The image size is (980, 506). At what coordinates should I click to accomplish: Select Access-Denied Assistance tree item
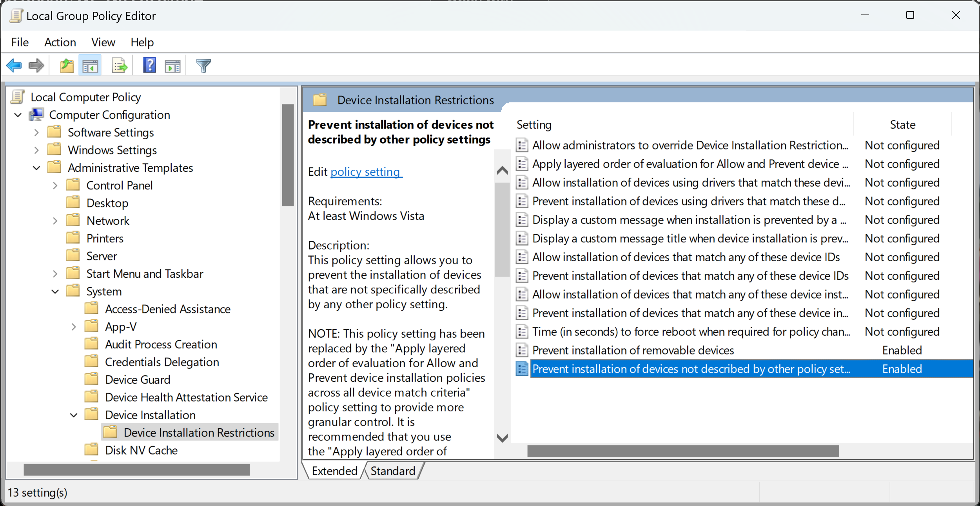(x=167, y=309)
